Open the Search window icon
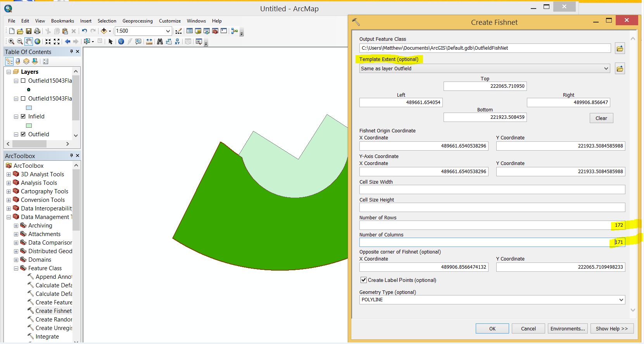The height and width of the screenshot is (344, 644). point(207,31)
